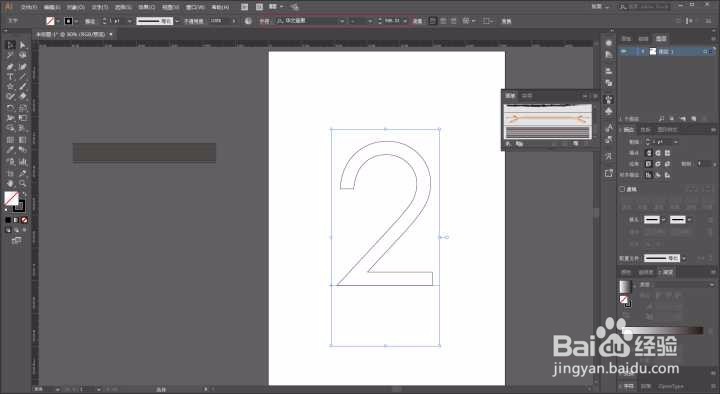
Task: Select the Eraser tool
Action: coord(22,97)
